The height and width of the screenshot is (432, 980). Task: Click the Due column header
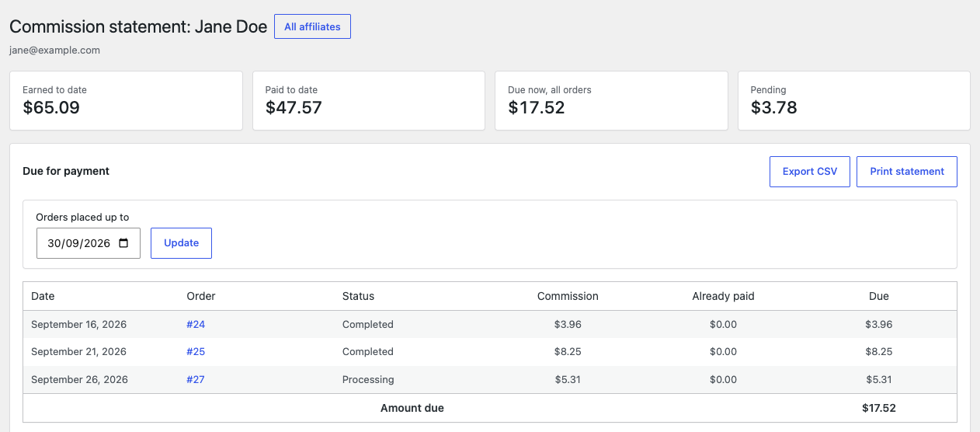(x=879, y=296)
